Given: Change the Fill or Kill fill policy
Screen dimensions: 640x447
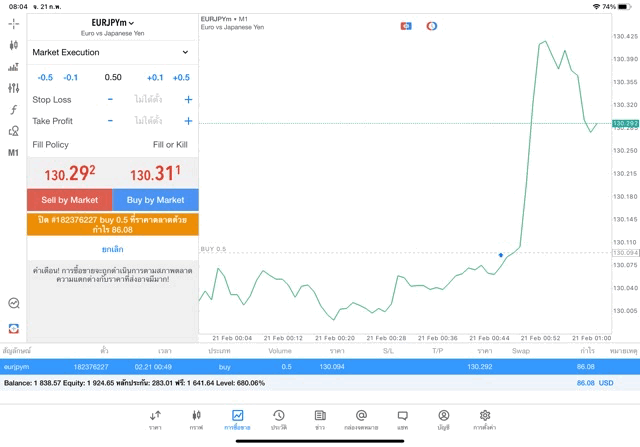Looking at the screenshot, I should pyautogui.click(x=170, y=145).
